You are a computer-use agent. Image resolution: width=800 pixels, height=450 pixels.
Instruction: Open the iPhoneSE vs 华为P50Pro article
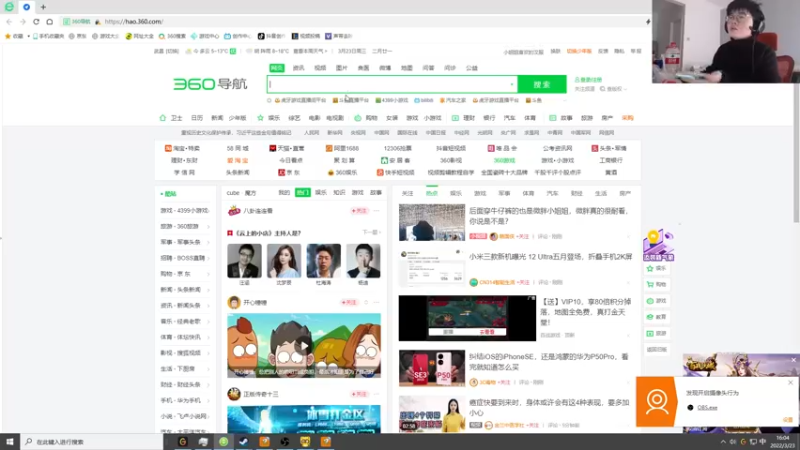[548, 362]
